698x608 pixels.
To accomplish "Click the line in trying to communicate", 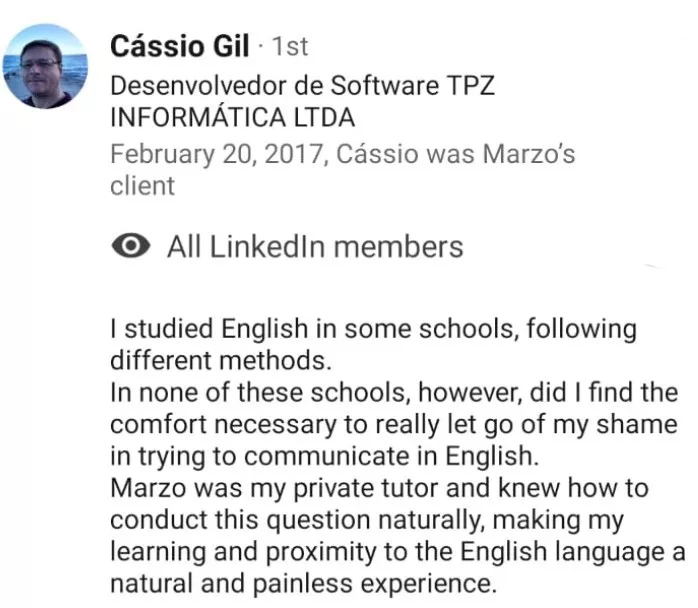I will point(325,456).
